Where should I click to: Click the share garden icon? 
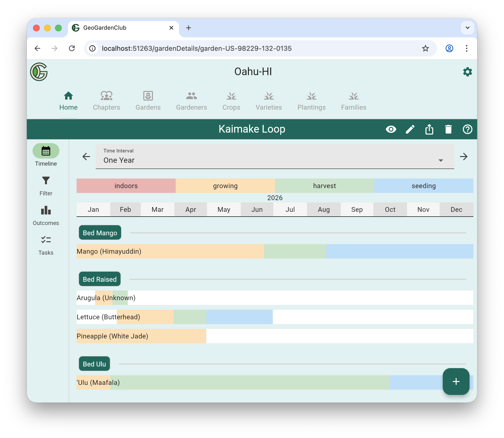(429, 129)
